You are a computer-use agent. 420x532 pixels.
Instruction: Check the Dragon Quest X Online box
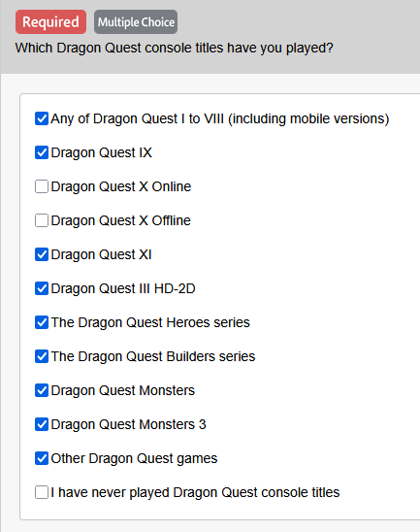pyautogui.click(x=42, y=186)
